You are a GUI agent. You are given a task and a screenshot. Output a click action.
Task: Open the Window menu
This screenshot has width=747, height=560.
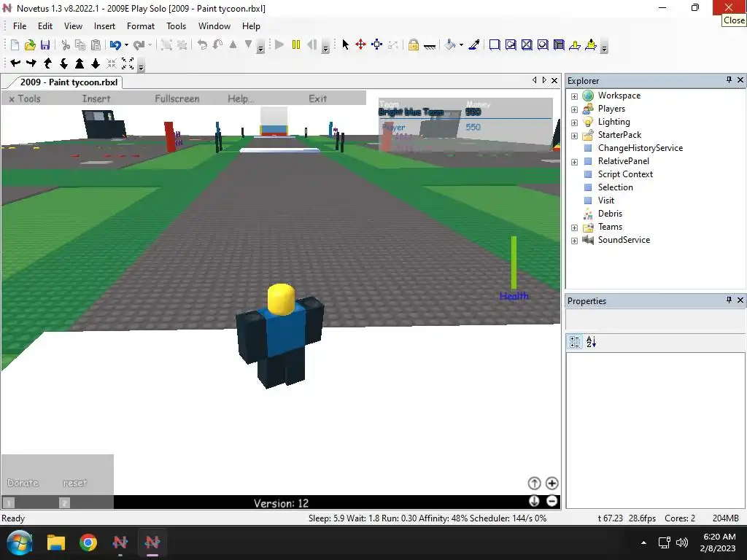point(214,26)
